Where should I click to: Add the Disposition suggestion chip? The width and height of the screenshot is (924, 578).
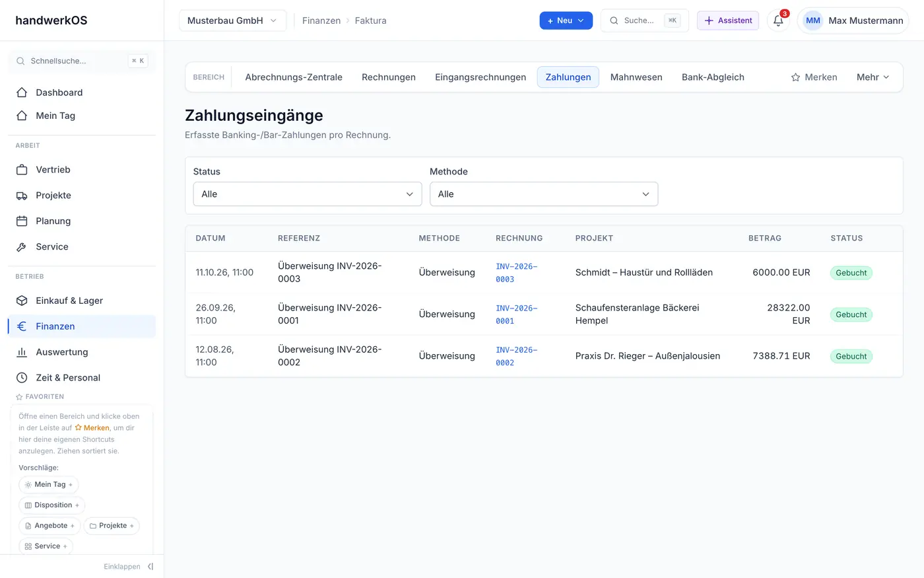click(x=52, y=505)
